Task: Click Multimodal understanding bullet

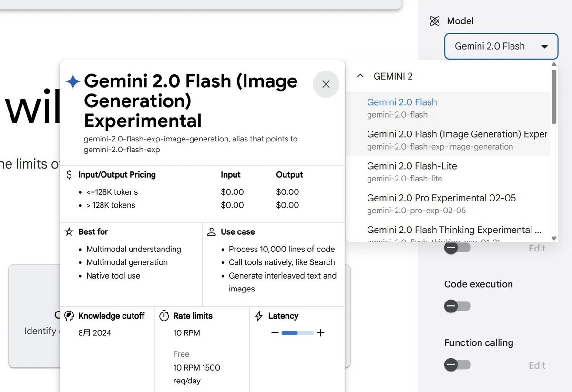Action: (x=133, y=249)
